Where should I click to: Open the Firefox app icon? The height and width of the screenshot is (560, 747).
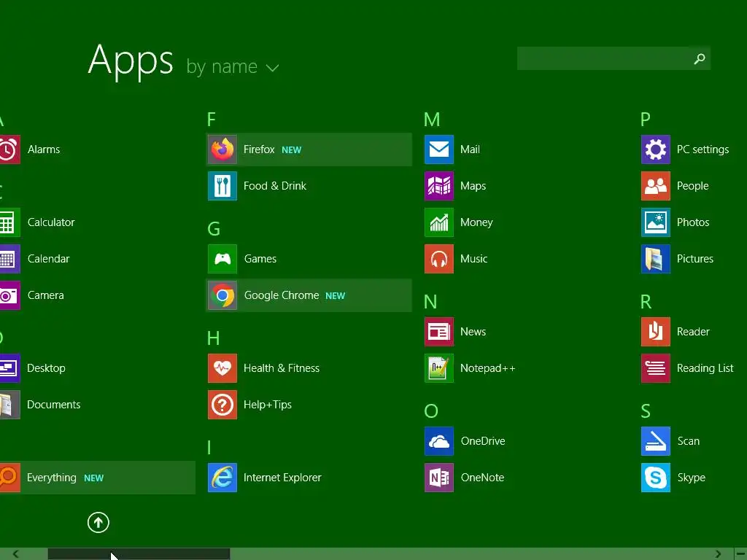point(222,149)
